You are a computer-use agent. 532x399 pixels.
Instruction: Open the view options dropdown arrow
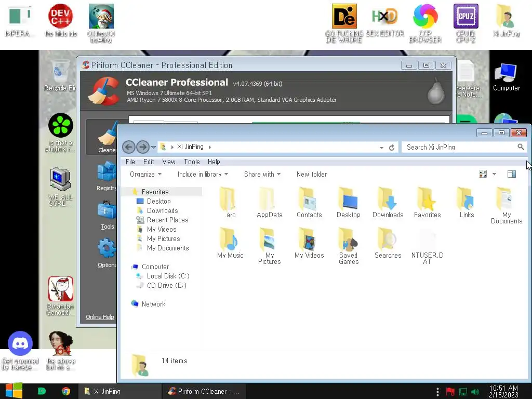(x=495, y=174)
